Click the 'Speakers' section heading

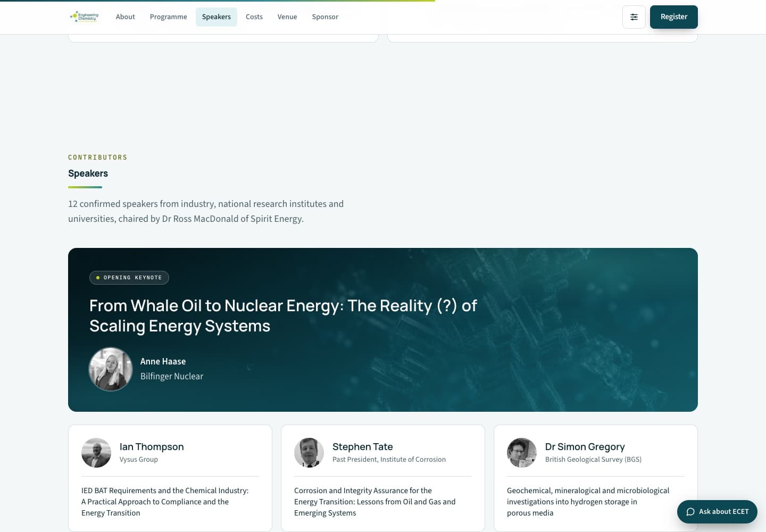[x=88, y=173]
